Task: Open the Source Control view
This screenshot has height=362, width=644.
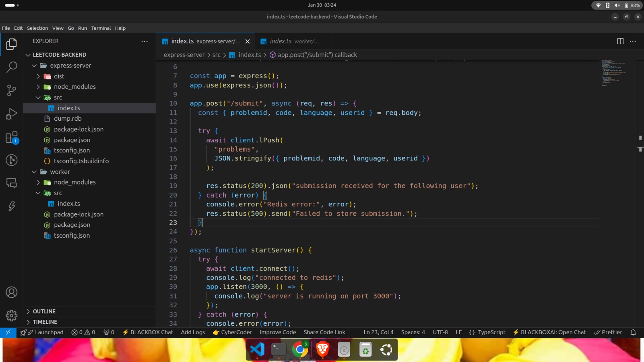Action: tap(12, 90)
